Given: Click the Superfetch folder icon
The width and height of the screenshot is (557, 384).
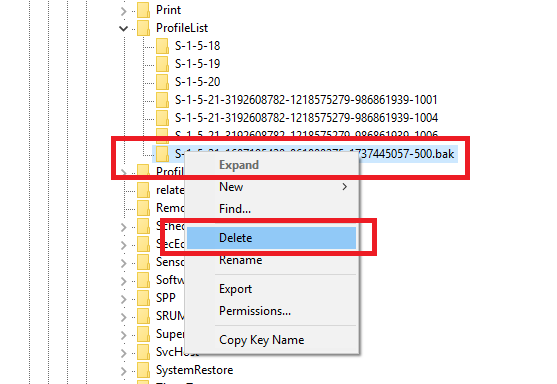Looking at the screenshot, I should click(x=144, y=334).
